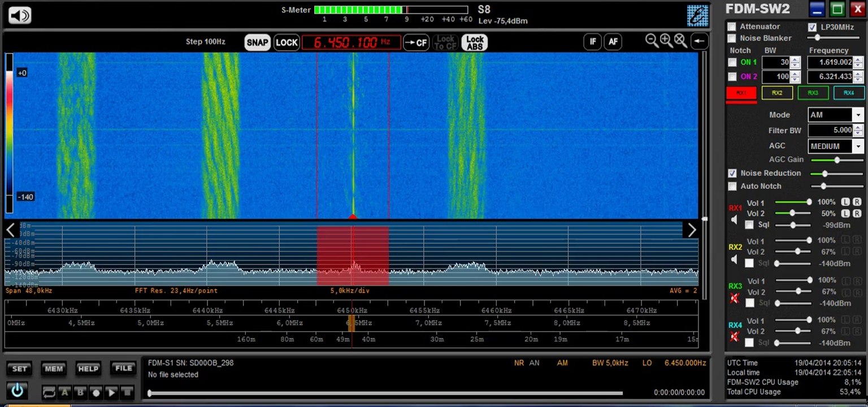Click the left-arrow button beside zoom icons

pyautogui.click(x=699, y=41)
